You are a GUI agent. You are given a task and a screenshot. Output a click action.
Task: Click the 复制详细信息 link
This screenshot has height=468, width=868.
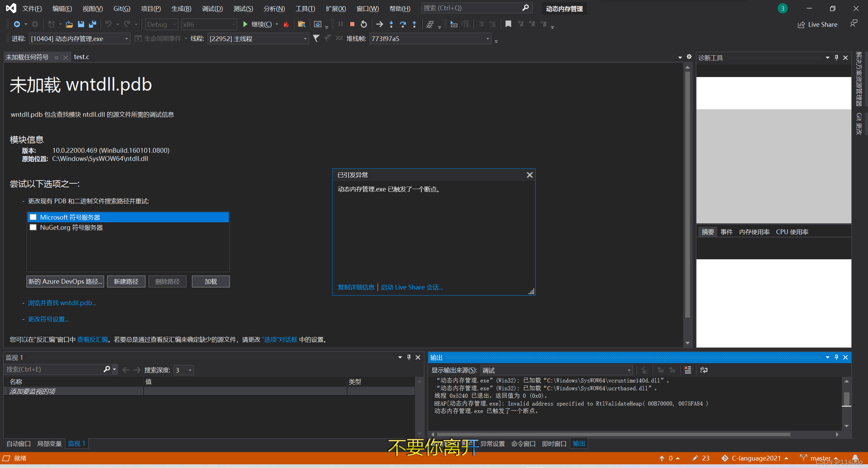click(356, 287)
